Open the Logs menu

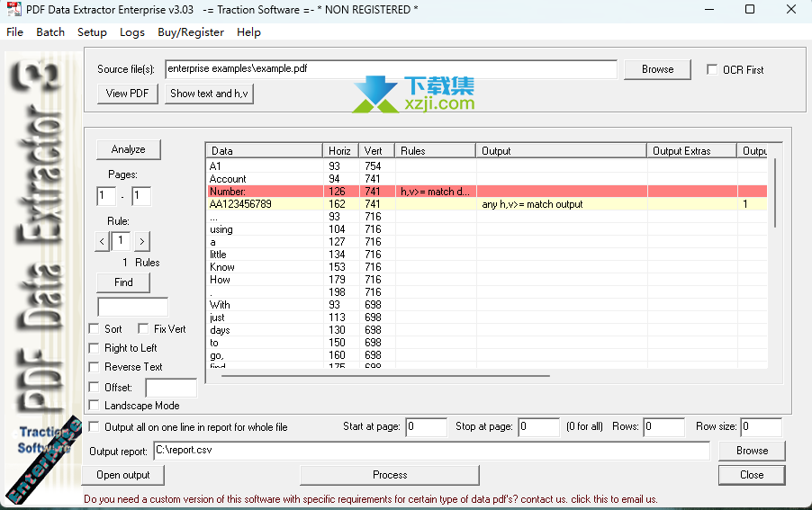(132, 32)
